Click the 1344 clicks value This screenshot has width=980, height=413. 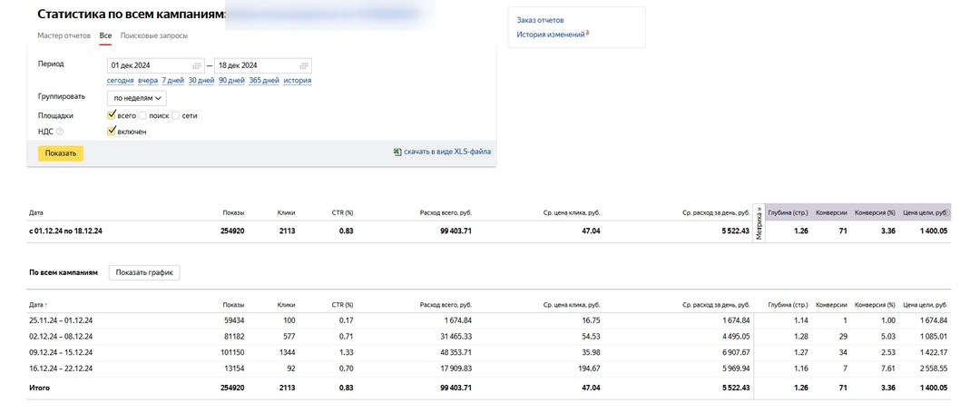pyautogui.click(x=288, y=353)
